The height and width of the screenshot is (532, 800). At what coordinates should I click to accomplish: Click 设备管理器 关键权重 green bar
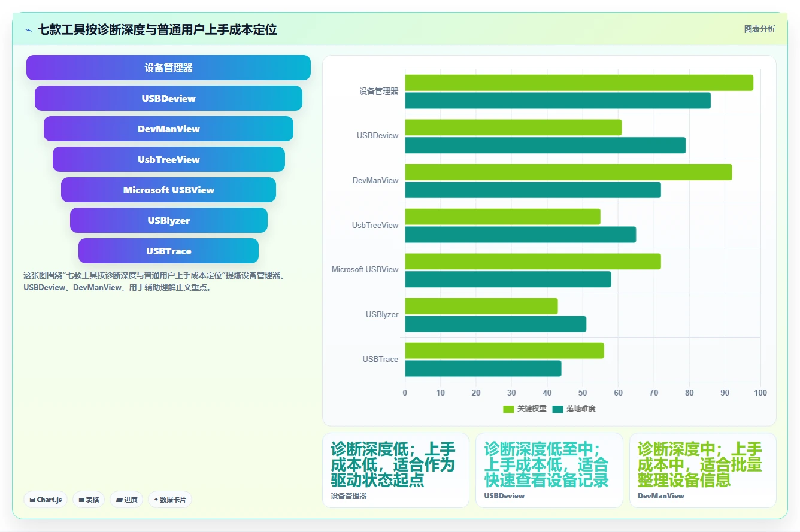point(579,83)
